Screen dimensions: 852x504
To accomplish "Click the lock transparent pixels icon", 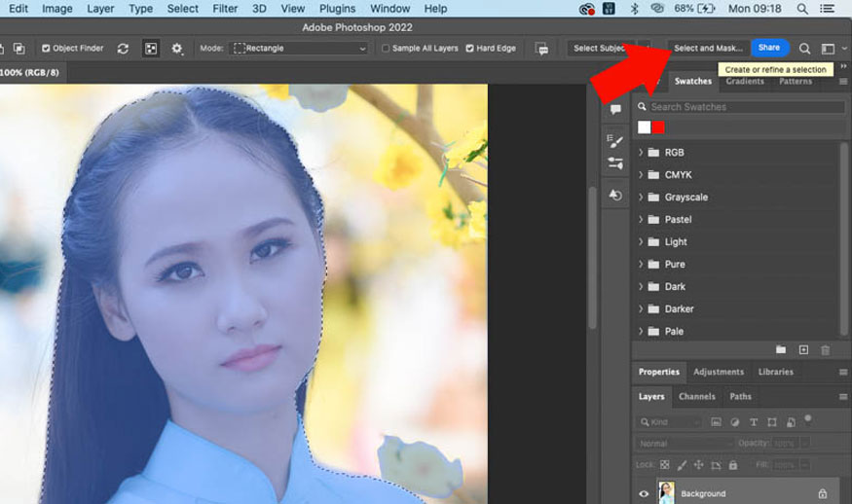I will coord(664,464).
